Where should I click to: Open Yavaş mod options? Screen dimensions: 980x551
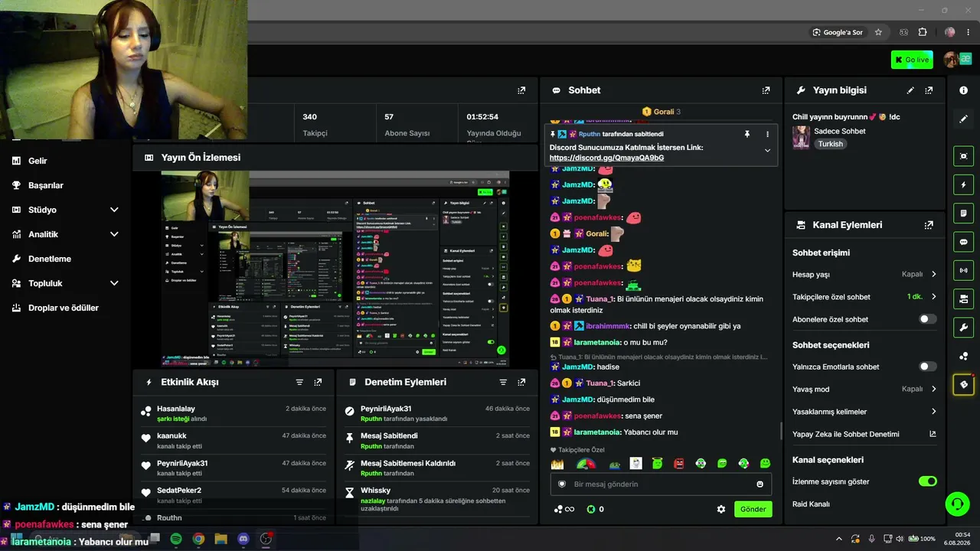coord(864,389)
